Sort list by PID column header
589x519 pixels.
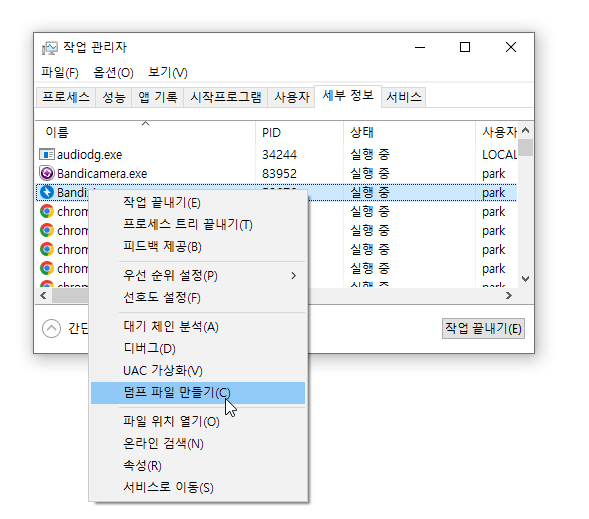tap(299, 133)
